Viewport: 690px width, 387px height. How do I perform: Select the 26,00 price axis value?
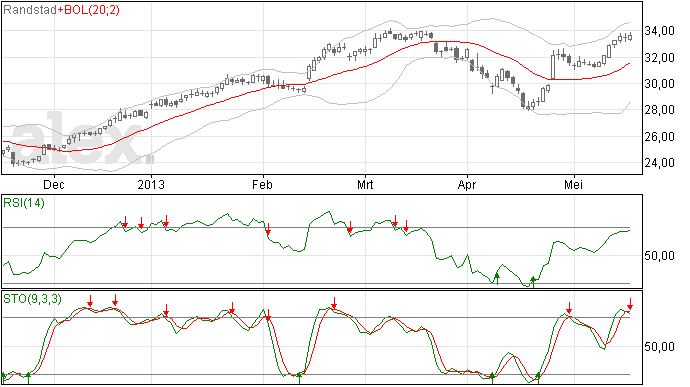(x=659, y=137)
